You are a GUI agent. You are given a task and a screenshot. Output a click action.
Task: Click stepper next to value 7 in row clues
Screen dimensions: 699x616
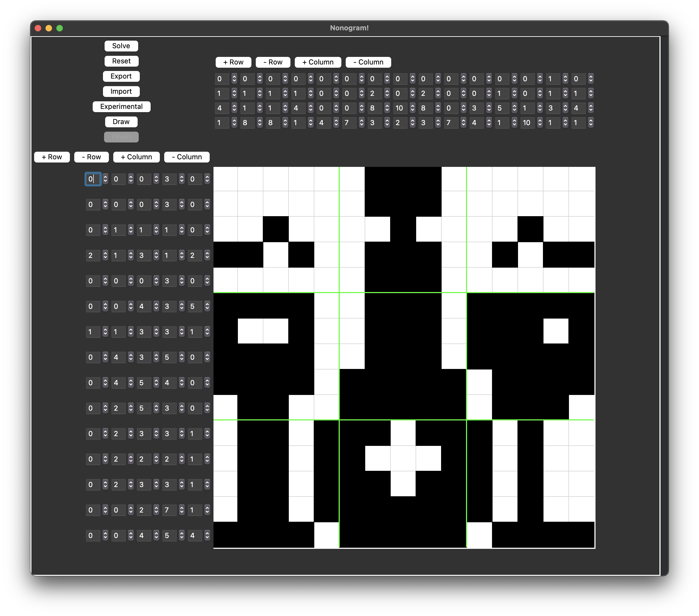click(182, 510)
